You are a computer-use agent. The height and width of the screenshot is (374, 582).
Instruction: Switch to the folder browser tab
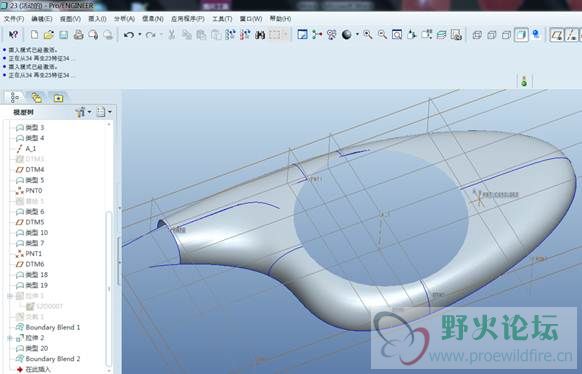[37, 98]
